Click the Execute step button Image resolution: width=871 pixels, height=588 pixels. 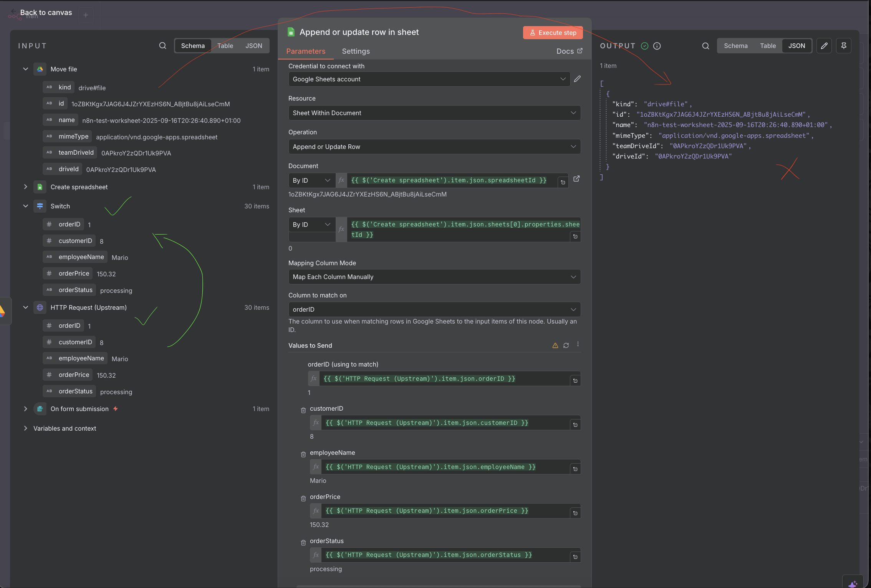tap(553, 33)
